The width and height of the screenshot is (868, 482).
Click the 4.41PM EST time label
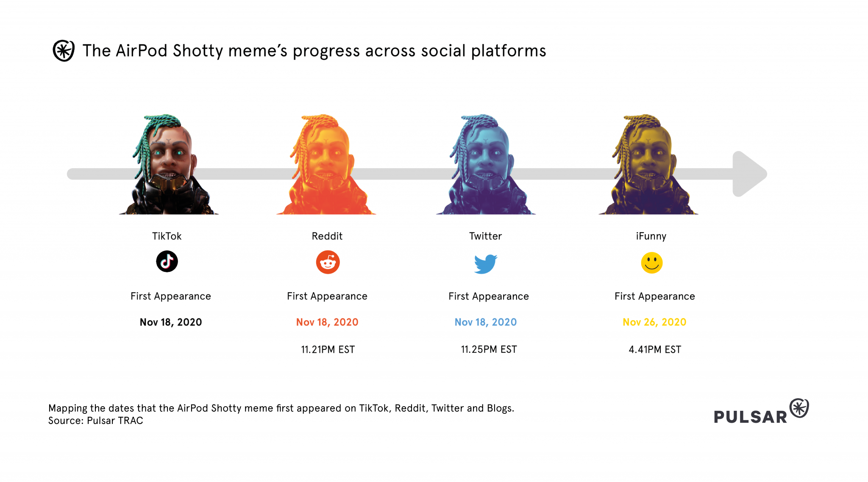click(x=655, y=349)
